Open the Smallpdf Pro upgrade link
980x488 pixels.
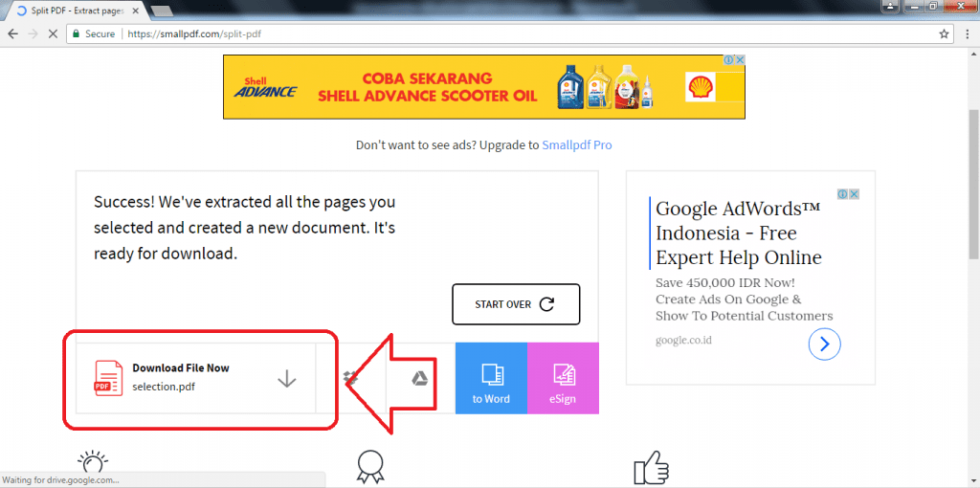577,144
